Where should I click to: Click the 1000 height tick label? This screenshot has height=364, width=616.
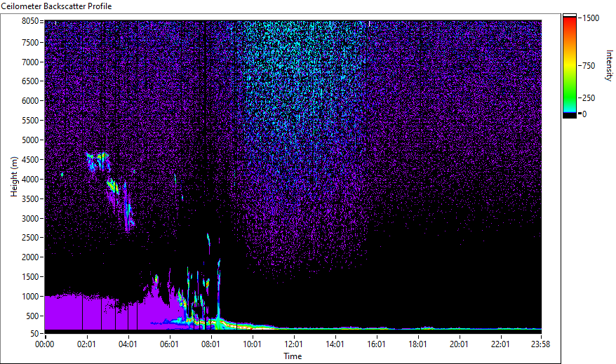30,297
